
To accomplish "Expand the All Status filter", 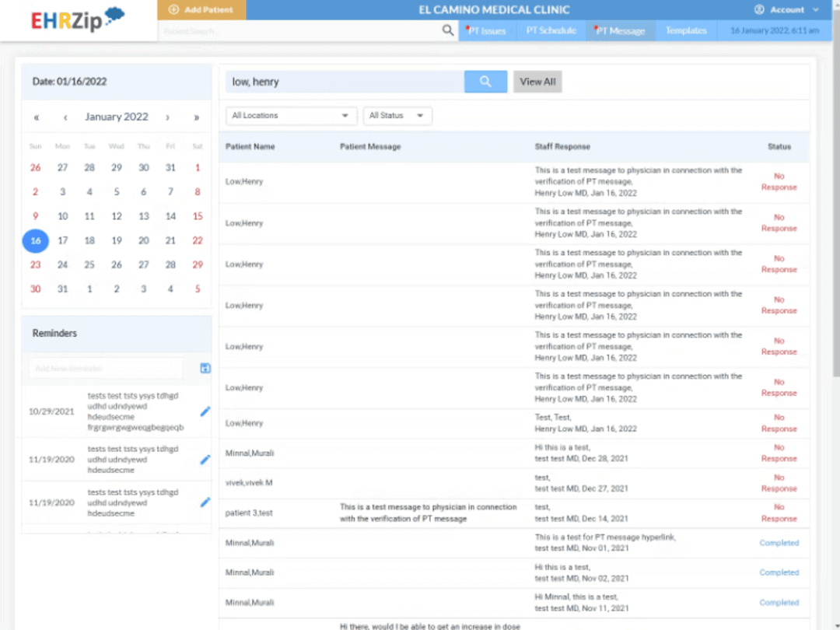I will [397, 115].
